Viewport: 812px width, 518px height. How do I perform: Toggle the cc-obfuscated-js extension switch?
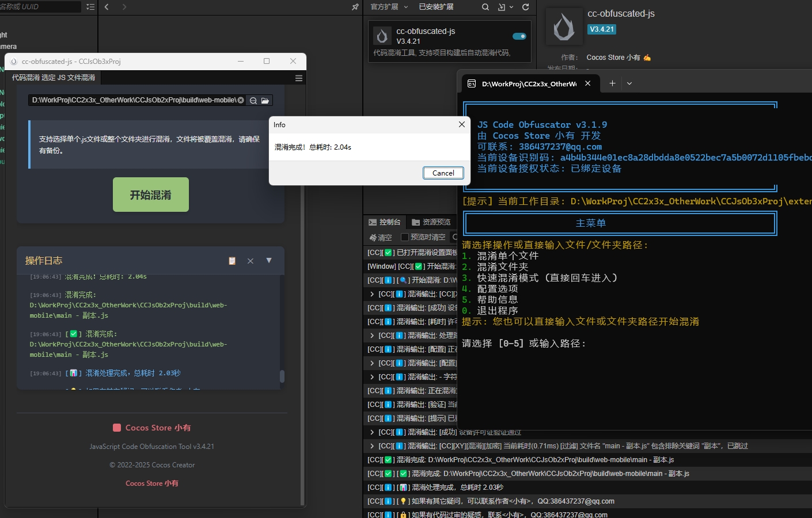[x=519, y=36]
